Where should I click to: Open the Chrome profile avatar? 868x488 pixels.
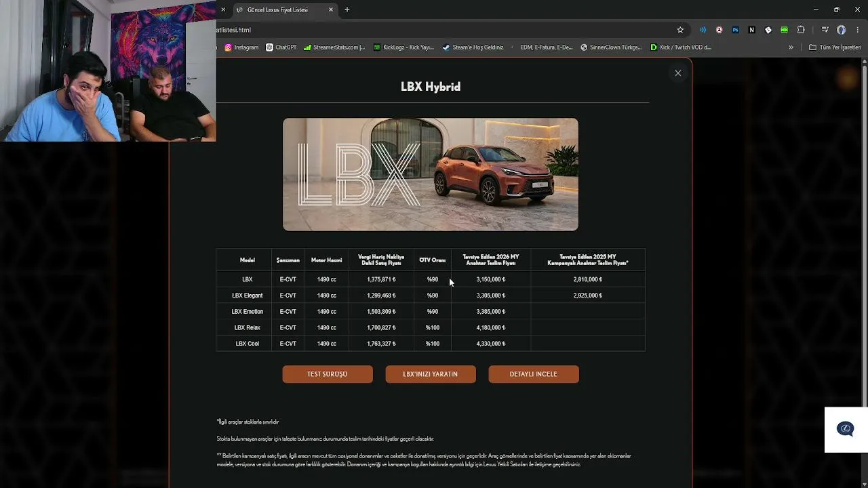pos(842,30)
